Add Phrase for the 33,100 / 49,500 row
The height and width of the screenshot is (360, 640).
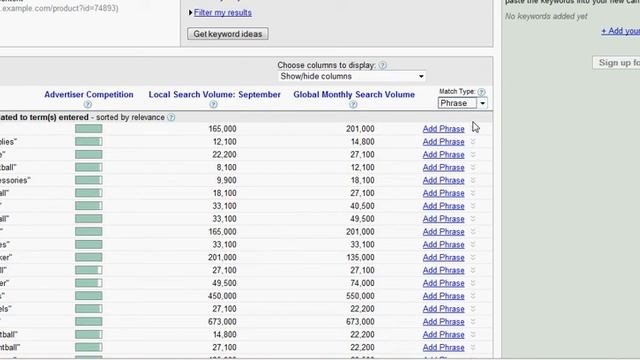click(x=444, y=219)
